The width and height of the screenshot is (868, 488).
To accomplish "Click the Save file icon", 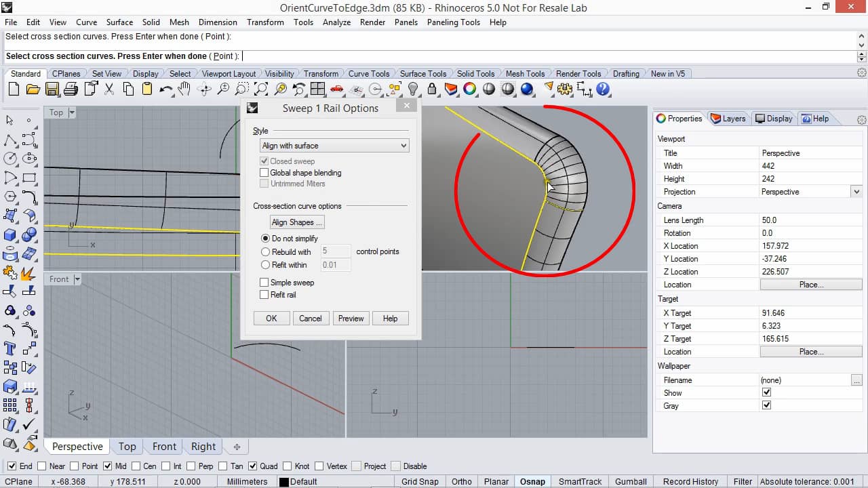I will pos(52,89).
